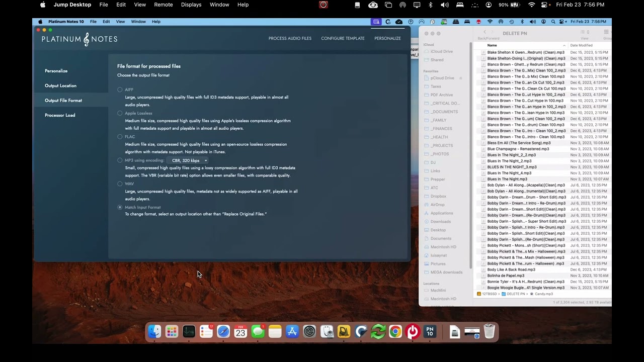The width and height of the screenshot is (644, 362).
Task: Open Calendar dock icon showing 23
Action: coord(240,332)
